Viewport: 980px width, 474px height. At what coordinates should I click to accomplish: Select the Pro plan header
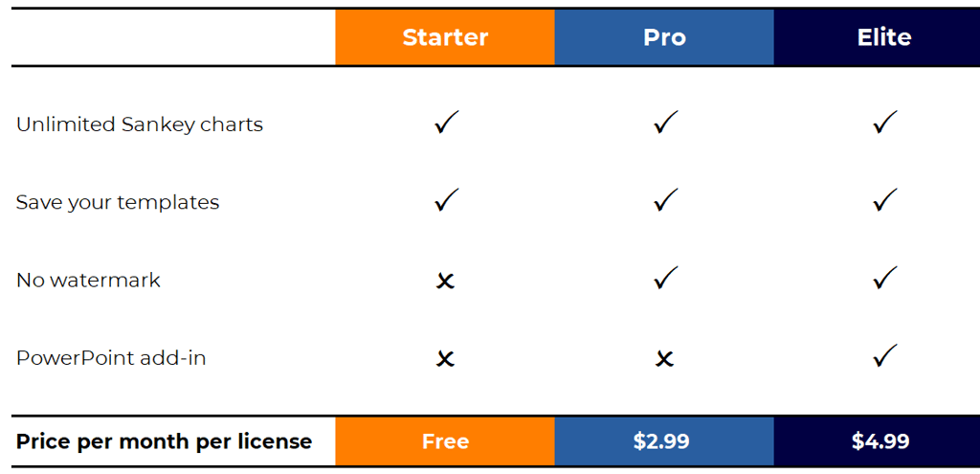pos(664,37)
